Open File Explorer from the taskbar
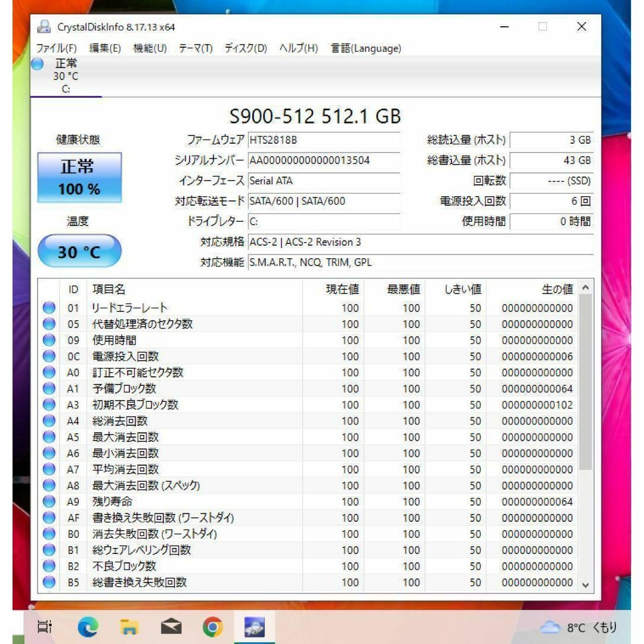644x644 pixels. [129, 627]
